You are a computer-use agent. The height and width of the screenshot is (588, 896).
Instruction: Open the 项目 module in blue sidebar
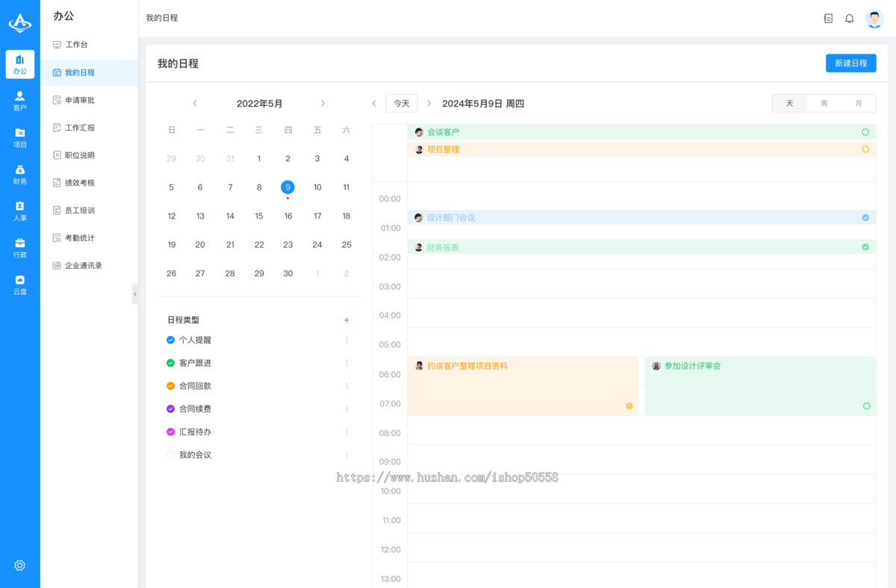(x=20, y=137)
